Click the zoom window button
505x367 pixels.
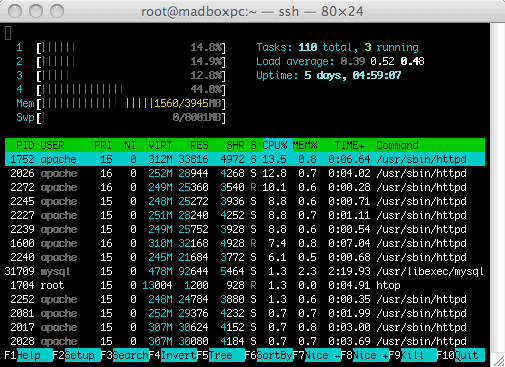pyautogui.click(x=57, y=11)
